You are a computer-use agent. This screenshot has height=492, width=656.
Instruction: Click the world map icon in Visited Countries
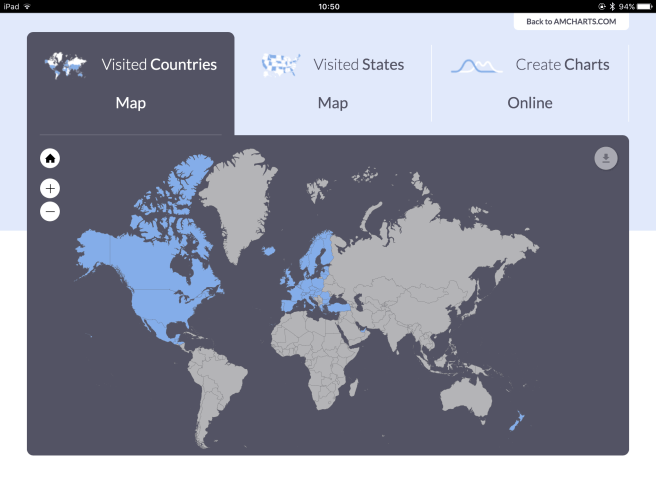65,65
